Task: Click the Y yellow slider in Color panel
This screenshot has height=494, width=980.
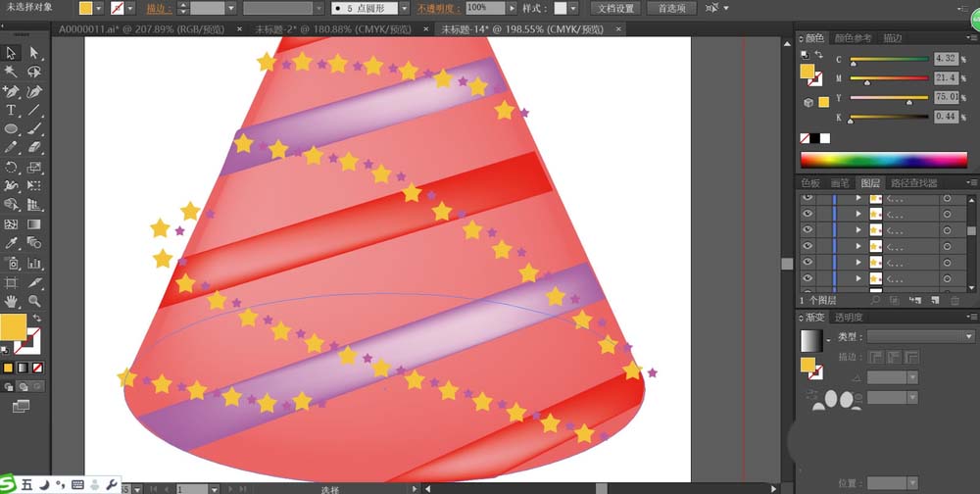Action: tap(890, 98)
